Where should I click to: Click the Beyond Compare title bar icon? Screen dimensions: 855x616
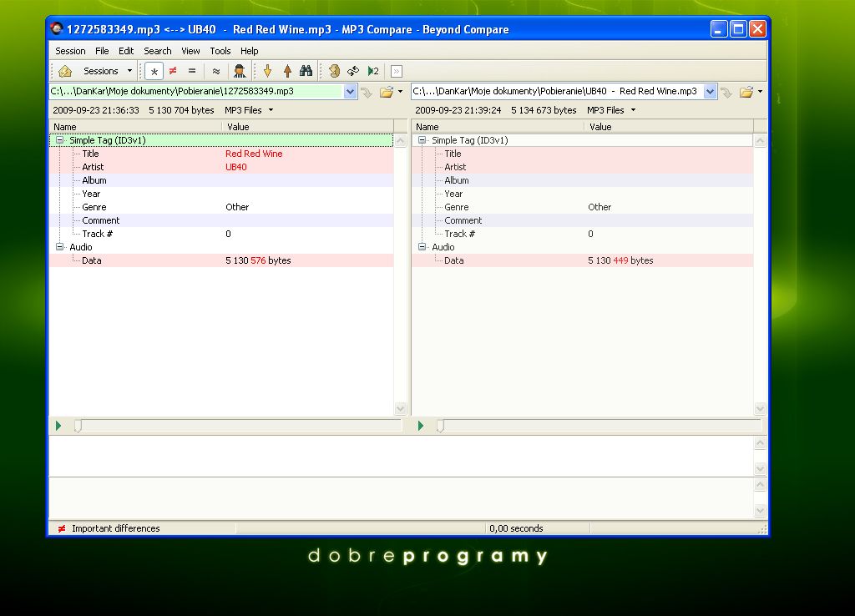coord(57,29)
